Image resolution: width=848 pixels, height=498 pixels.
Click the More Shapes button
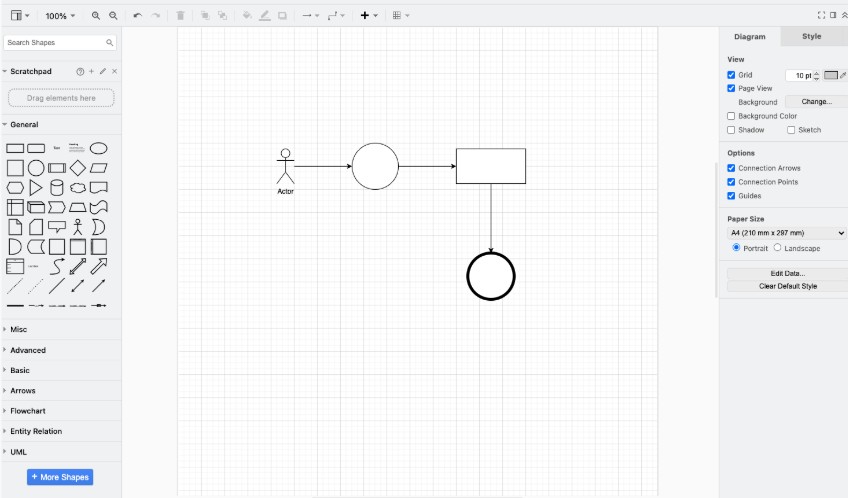pos(60,477)
